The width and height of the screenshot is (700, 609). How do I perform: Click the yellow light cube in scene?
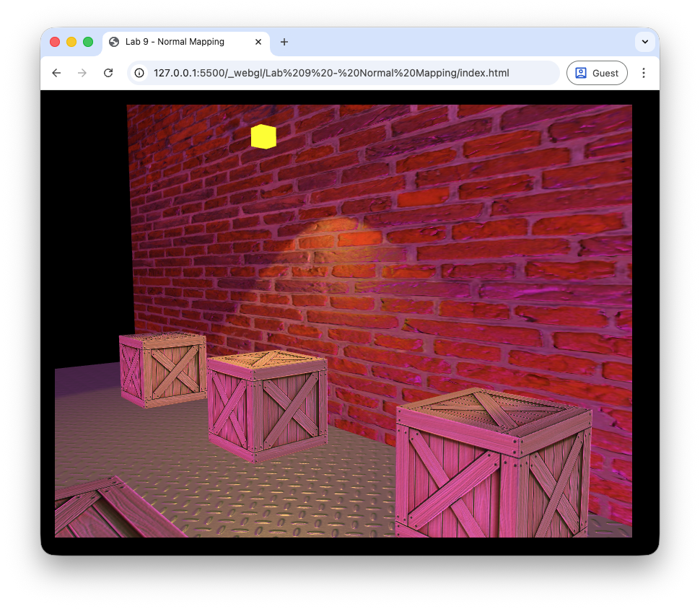click(263, 136)
